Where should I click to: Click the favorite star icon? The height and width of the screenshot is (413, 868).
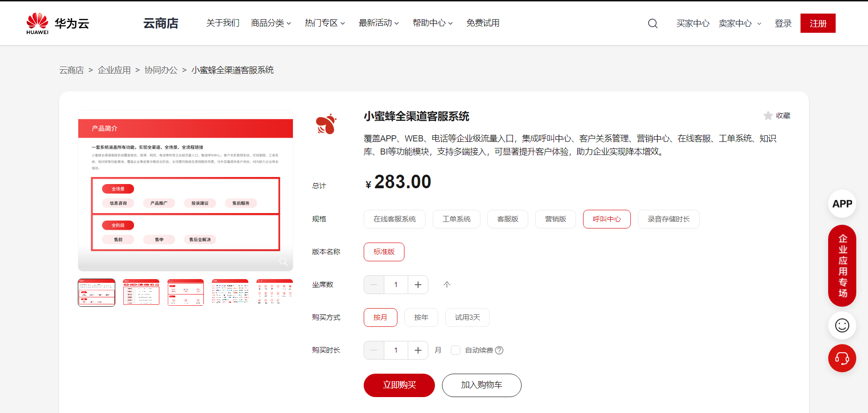(x=768, y=116)
